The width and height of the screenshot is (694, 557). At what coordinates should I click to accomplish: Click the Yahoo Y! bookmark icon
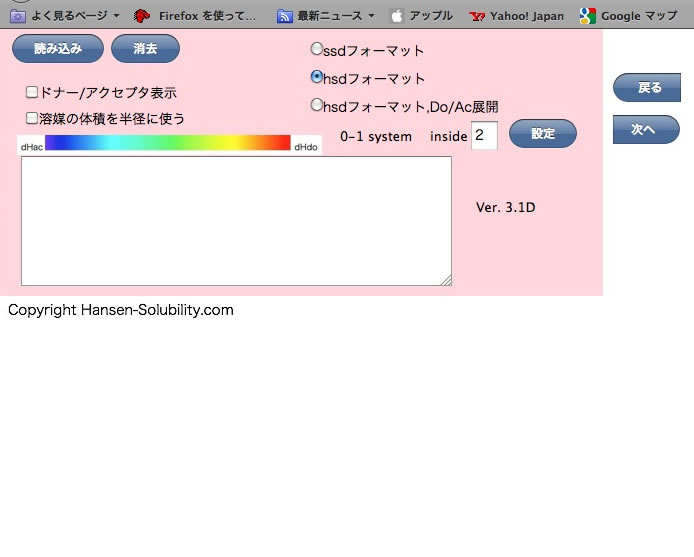pyautogui.click(x=477, y=16)
